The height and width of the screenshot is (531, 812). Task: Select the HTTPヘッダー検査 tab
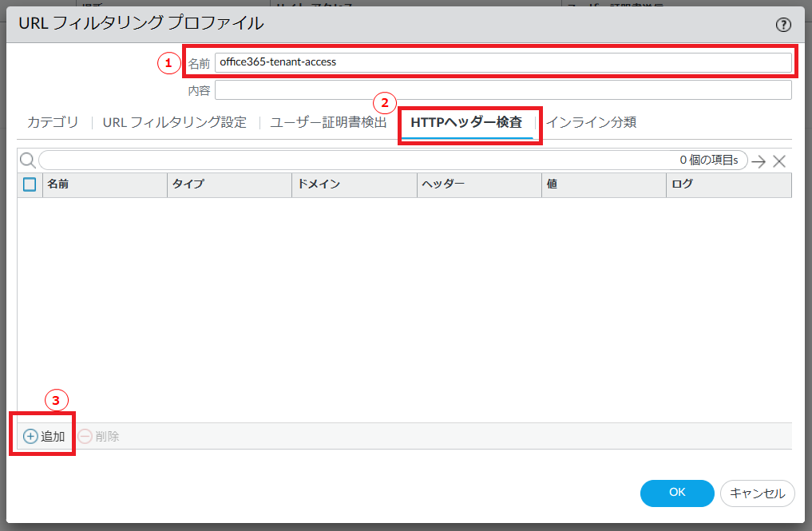point(466,122)
